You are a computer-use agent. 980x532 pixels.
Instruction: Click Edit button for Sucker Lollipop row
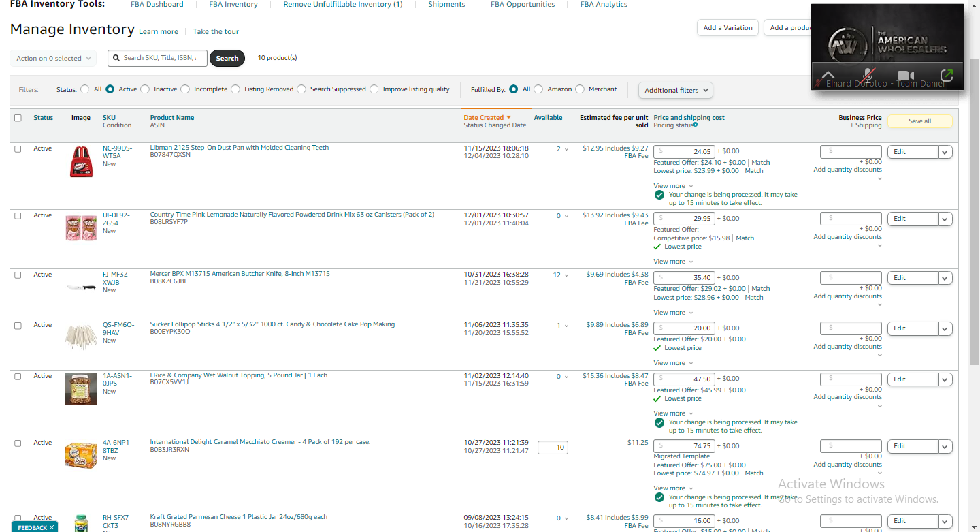pyautogui.click(x=913, y=328)
